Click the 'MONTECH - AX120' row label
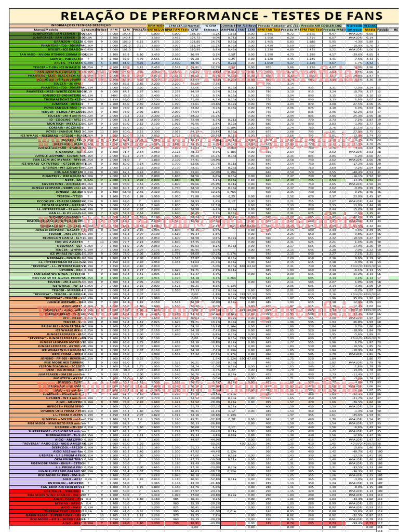Viewport: 399px width, 532px height. pyautogui.click(x=68, y=378)
